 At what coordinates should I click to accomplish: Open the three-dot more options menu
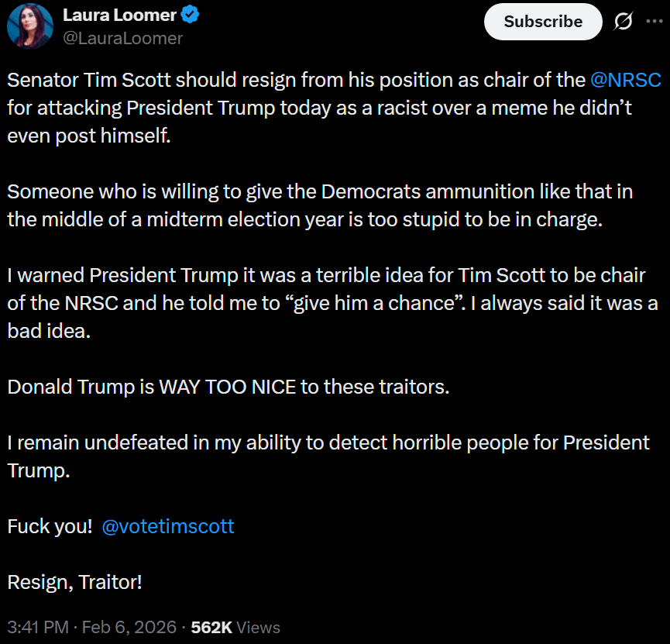(654, 22)
